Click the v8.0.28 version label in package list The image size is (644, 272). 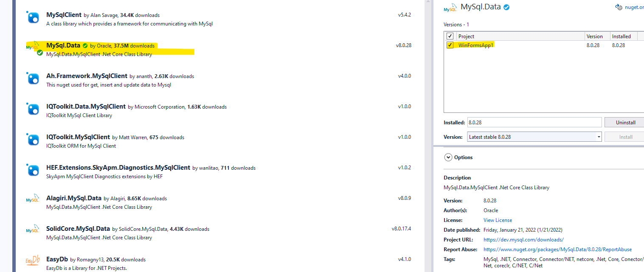click(x=403, y=45)
